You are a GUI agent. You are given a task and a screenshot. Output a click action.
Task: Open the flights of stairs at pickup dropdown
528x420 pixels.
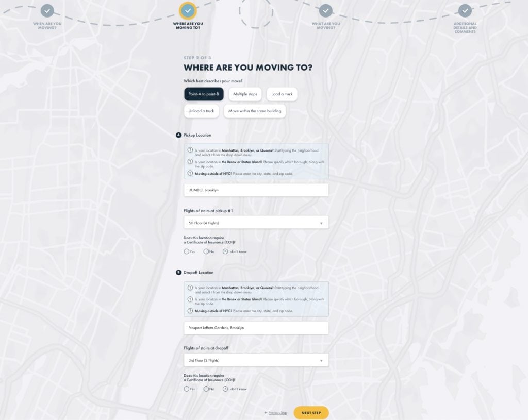coord(256,223)
